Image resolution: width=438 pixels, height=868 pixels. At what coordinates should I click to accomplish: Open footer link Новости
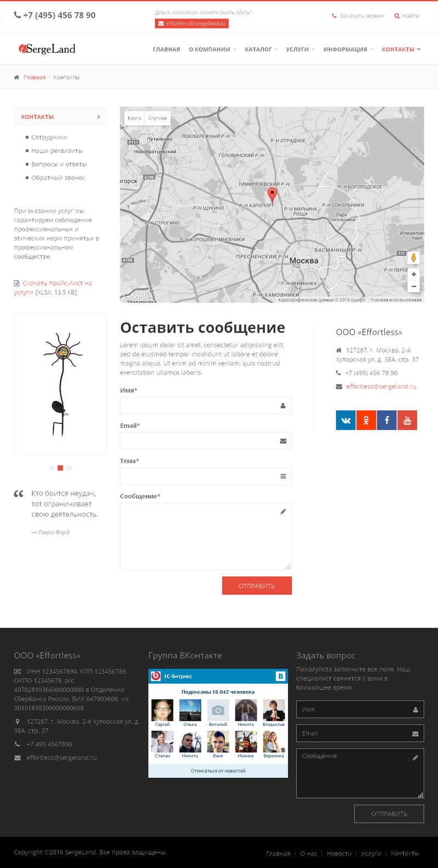click(339, 853)
